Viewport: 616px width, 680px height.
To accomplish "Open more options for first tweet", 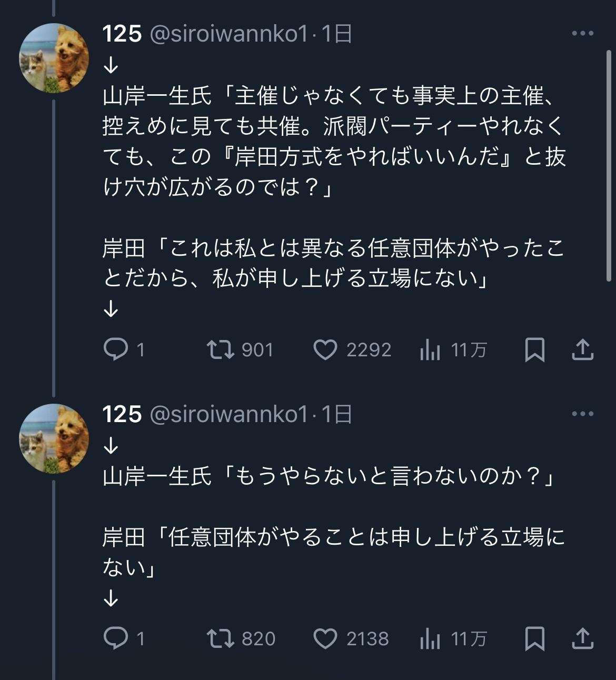I will click(x=582, y=34).
